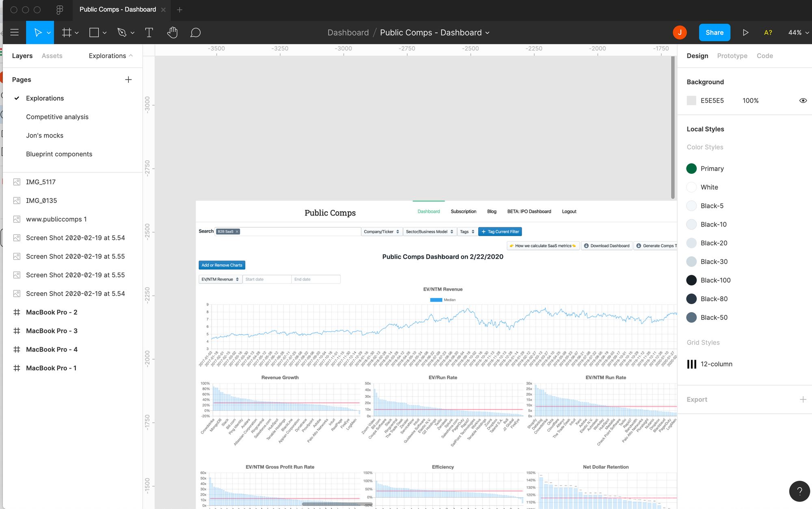
Task: Open the hamburger main menu
Action: pyautogui.click(x=15, y=32)
